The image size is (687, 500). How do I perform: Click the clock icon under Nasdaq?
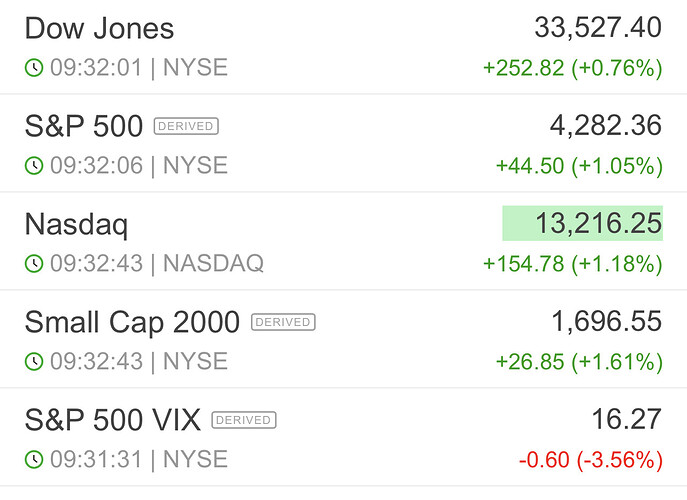click(34, 263)
